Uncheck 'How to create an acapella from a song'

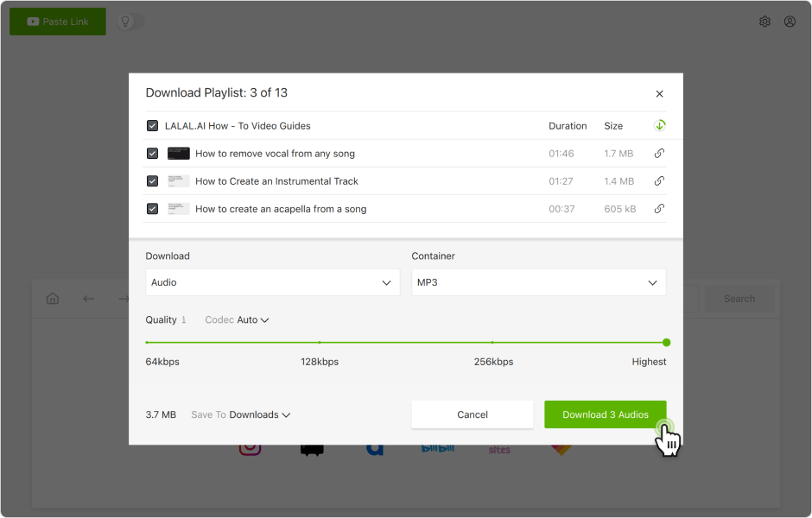click(152, 209)
